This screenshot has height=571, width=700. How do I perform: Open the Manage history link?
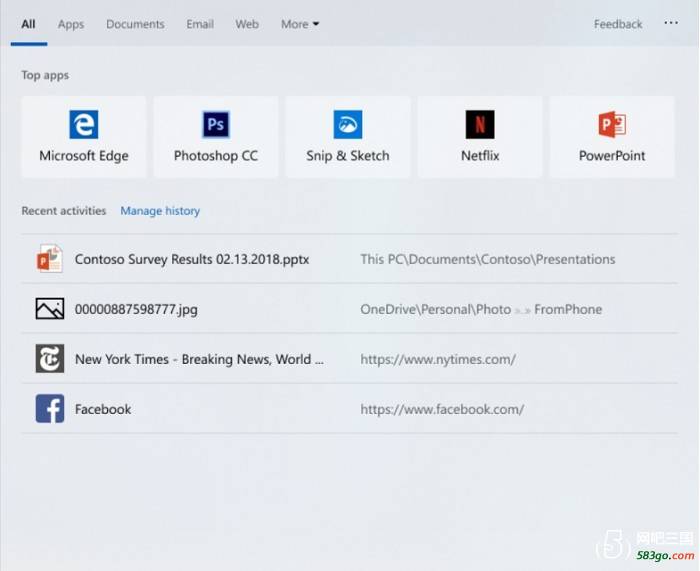160,211
